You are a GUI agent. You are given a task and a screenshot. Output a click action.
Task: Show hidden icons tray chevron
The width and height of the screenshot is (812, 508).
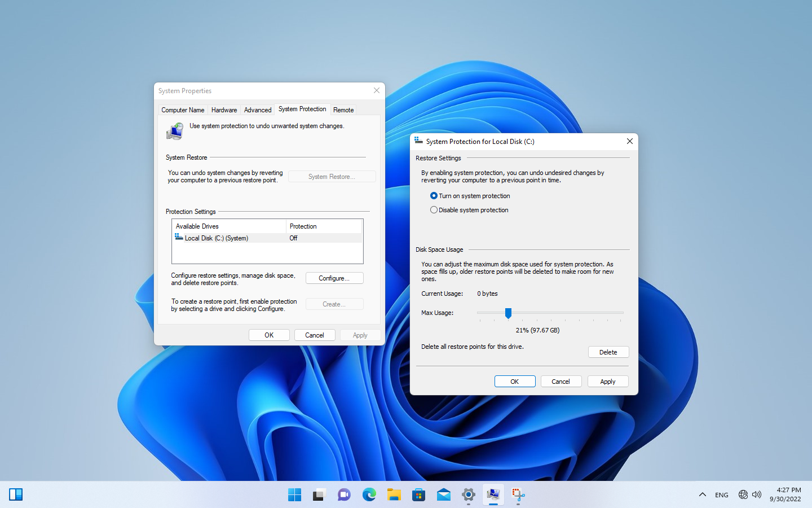[703, 495]
